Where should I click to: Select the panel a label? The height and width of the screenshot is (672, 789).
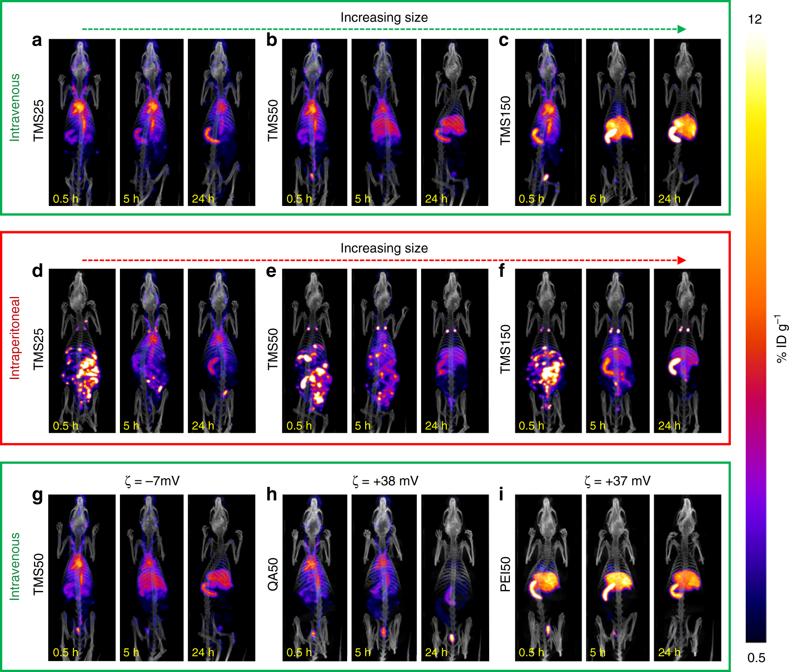37,41
